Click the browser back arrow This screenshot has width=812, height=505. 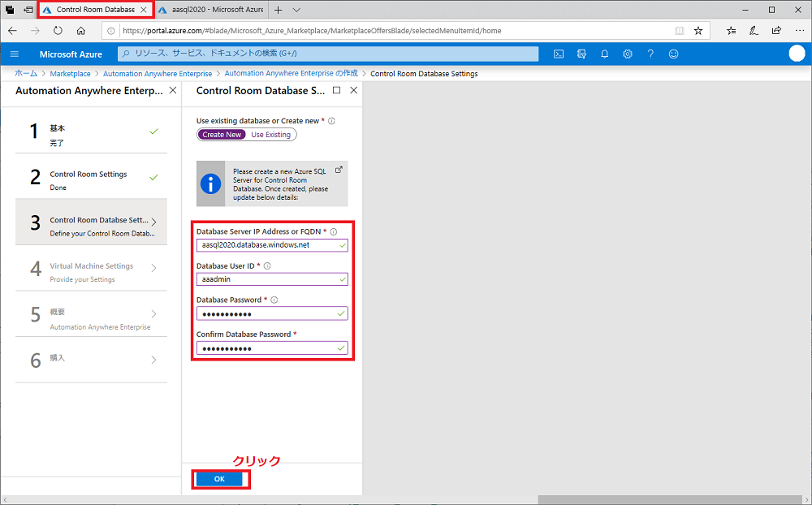coord(12,31)
